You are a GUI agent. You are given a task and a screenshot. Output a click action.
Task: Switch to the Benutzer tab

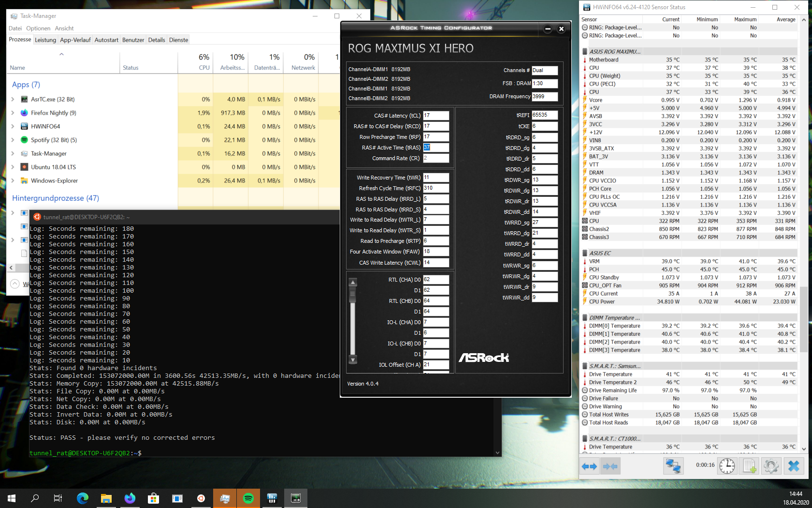(133, 40)
